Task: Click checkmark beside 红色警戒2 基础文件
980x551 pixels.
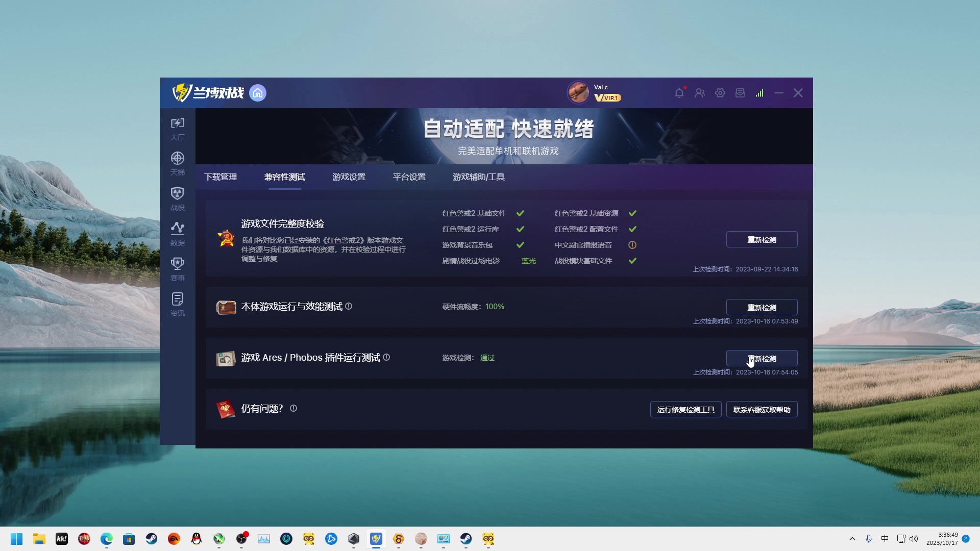Action: click(520, 213)
